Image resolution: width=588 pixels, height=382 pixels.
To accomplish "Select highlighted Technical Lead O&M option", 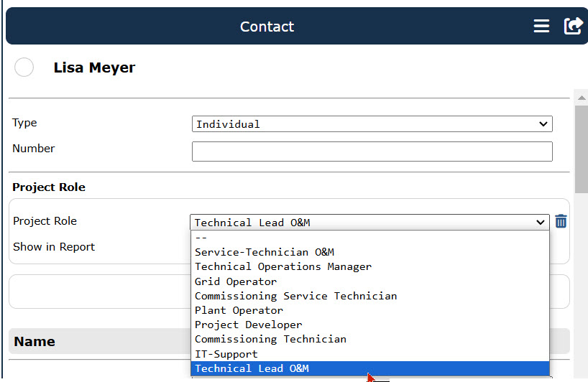I will [369, 368].
